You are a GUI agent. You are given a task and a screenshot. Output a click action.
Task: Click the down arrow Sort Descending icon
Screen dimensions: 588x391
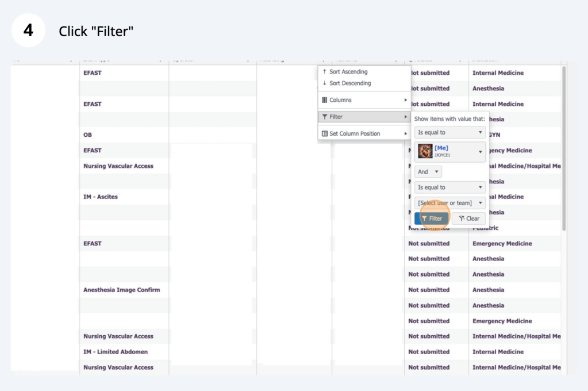click(325, 83)
